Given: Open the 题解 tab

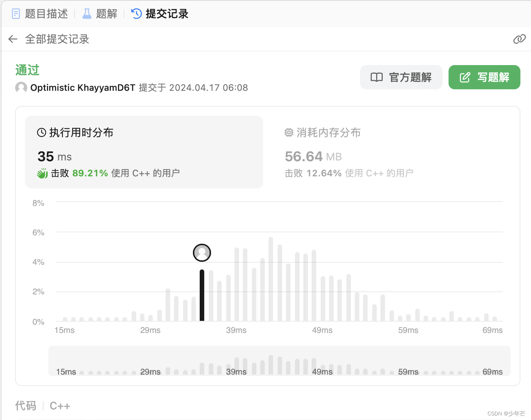Looking at the screenshot, I should point(100,14).
